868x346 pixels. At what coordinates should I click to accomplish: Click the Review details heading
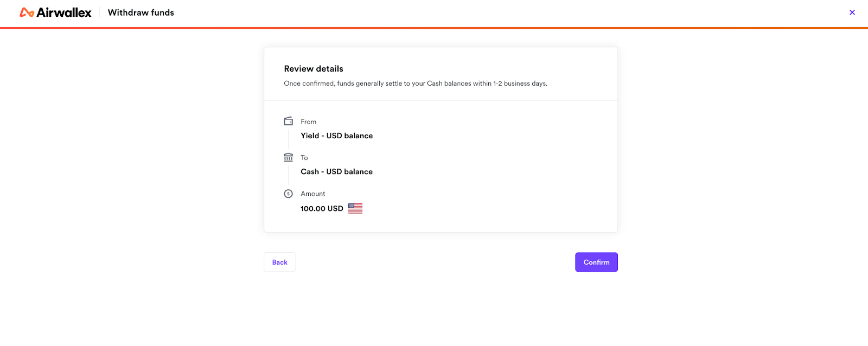[313, 69]
